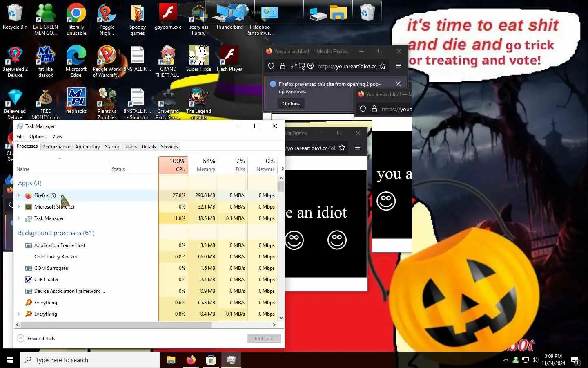This screenshot has width=588, height=368.
Task: Click the shield tracking protection icon in Firefox
Action: click(271, 66)
